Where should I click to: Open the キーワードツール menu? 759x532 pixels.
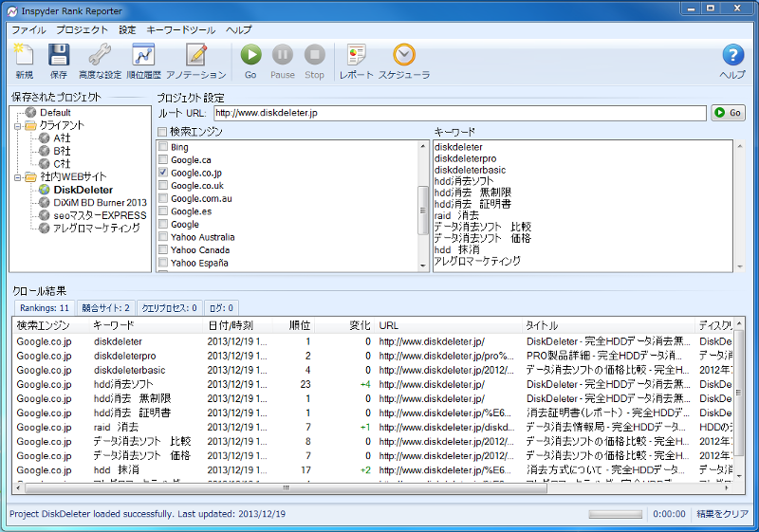coord(180,30)
